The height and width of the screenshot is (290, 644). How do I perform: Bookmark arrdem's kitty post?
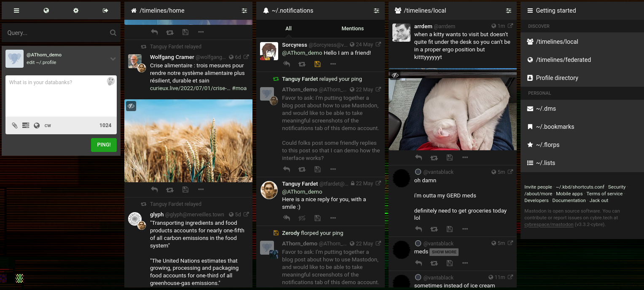pyautogui.click(x=449, y=157)
